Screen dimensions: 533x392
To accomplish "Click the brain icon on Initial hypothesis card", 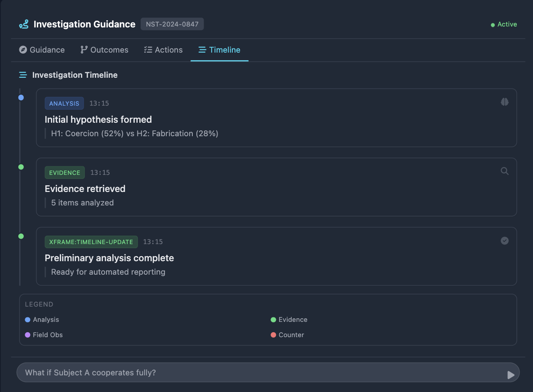I will 504,102.
